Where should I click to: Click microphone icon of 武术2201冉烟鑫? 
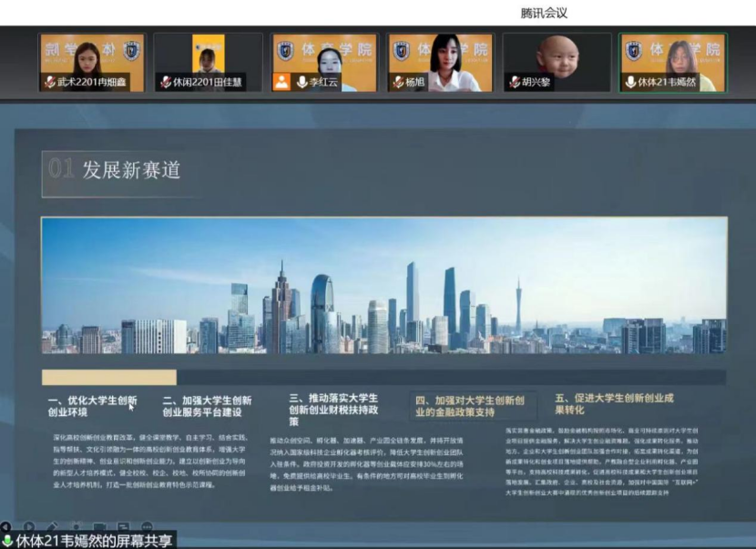click(50, 83)
